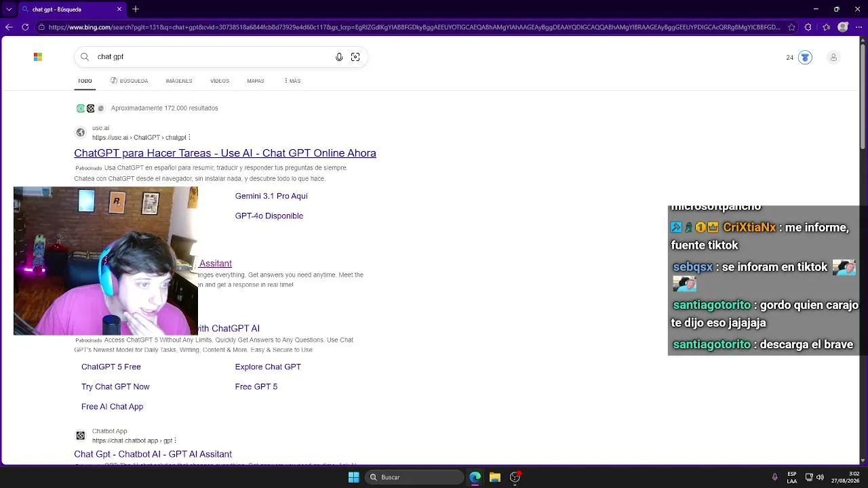Open the browser profile avatar
868x488 pixels.
pyautogui.click(x=843, y=27)
